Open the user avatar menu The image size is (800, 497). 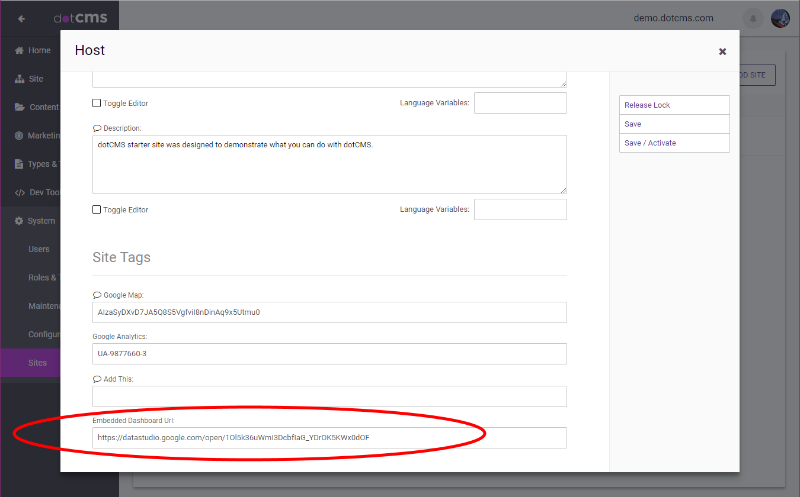pos(781,18)
